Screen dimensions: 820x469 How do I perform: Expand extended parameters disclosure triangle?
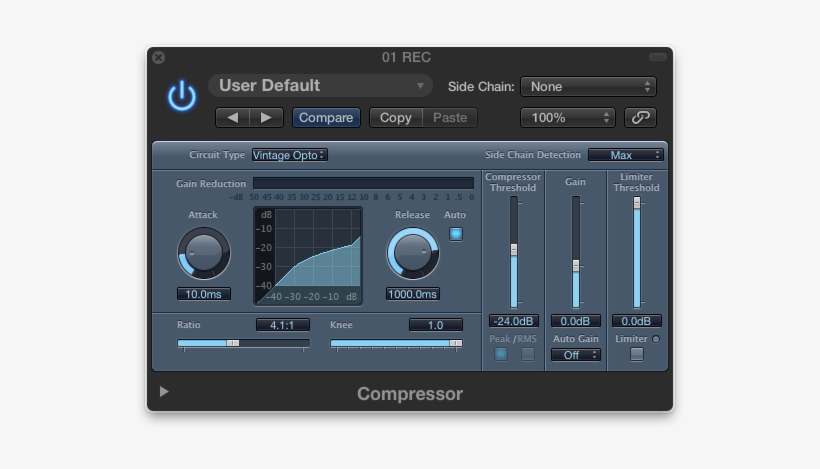point(164,391)
